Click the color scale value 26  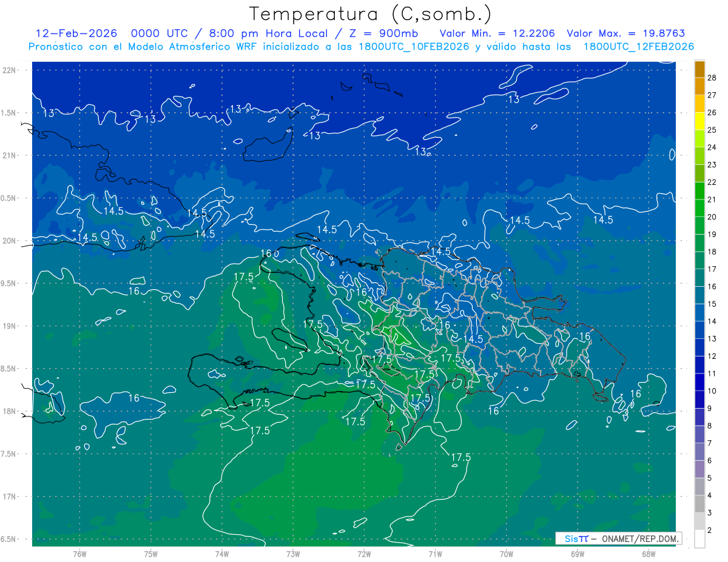(712, 113)
